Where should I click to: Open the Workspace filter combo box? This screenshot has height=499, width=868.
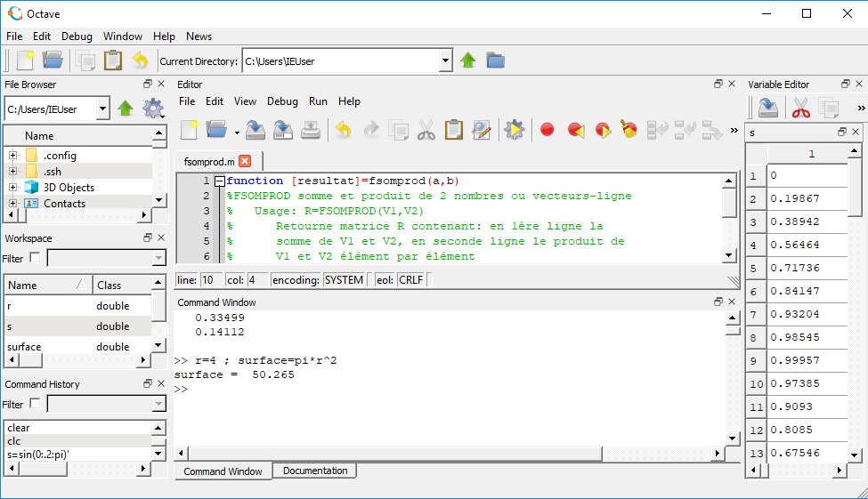tap(106, 258)
